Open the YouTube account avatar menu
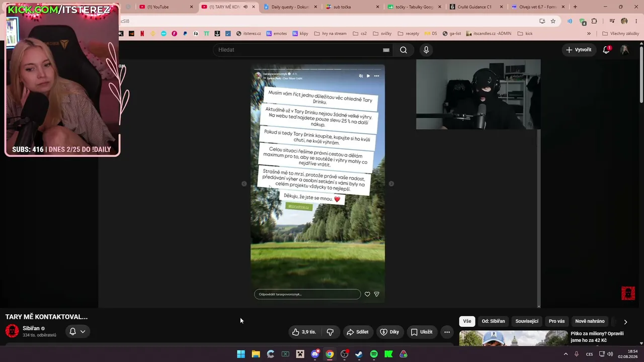644x362 pixels. click(625, 50)
